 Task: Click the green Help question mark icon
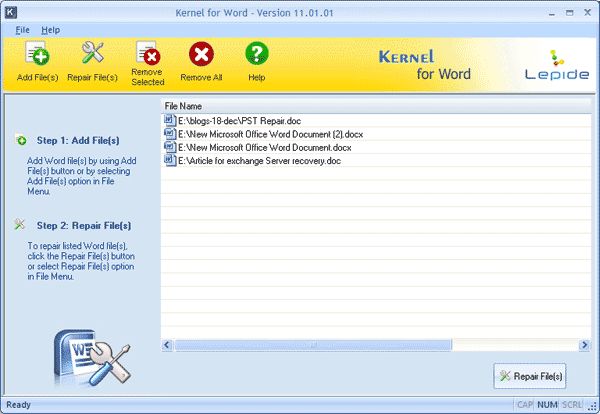click(257, 53)
